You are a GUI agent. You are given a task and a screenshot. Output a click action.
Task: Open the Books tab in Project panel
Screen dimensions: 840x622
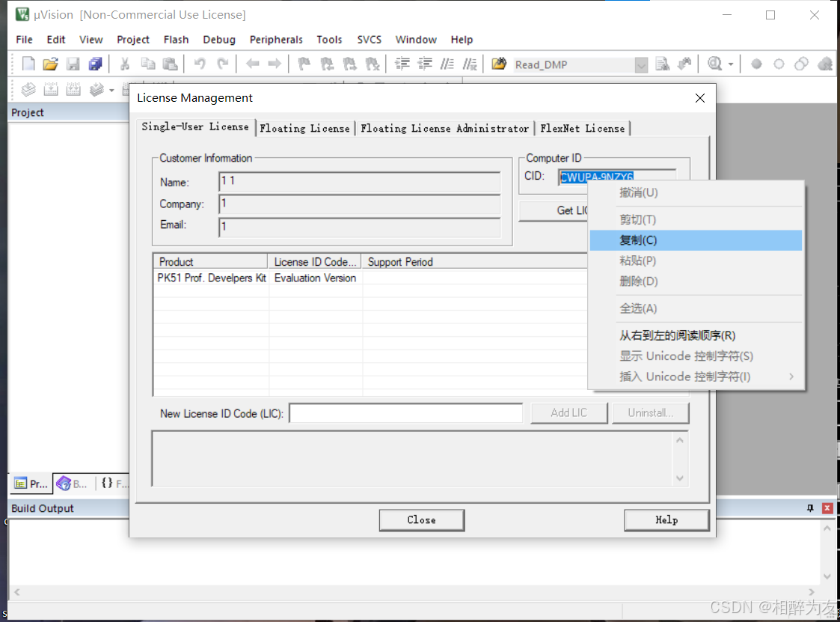(x=73, y=484)
